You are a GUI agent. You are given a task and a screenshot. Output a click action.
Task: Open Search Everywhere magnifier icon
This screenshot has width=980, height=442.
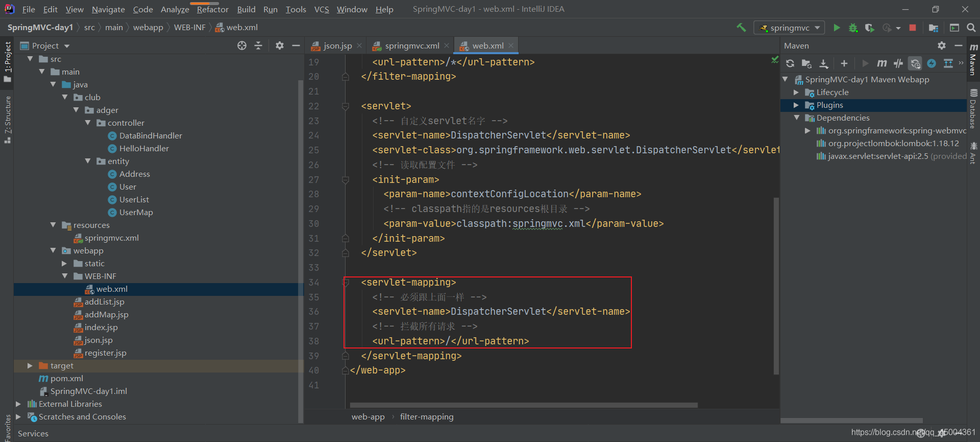971,28
